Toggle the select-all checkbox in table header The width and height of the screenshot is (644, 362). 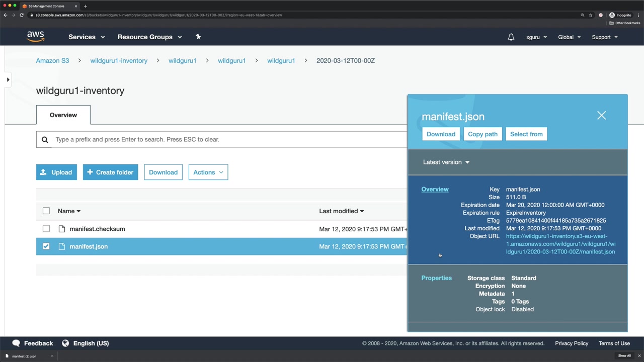coord(46,211)
